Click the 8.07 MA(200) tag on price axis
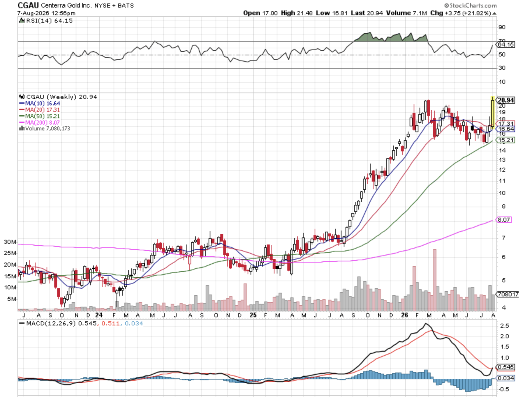This screenshot has width=532, height=397. click(504, 220)
